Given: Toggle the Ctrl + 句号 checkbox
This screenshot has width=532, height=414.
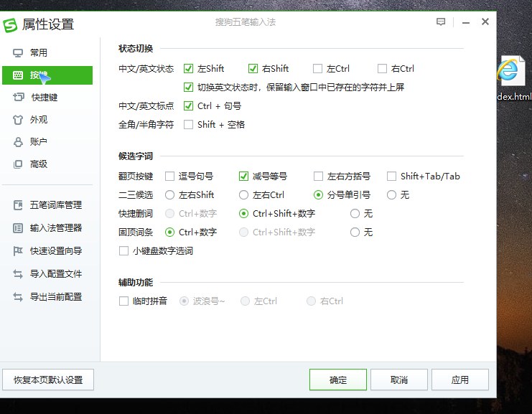Looking at the screenshot, I should pos(188,105).
